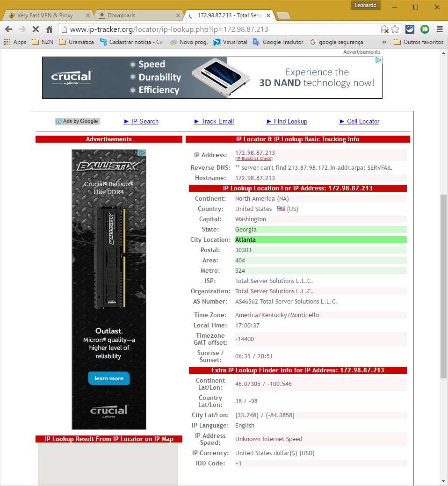Open the Apps shortcut in the bookmarks bar
Screen dimensions: 448x486
(15, 42)
